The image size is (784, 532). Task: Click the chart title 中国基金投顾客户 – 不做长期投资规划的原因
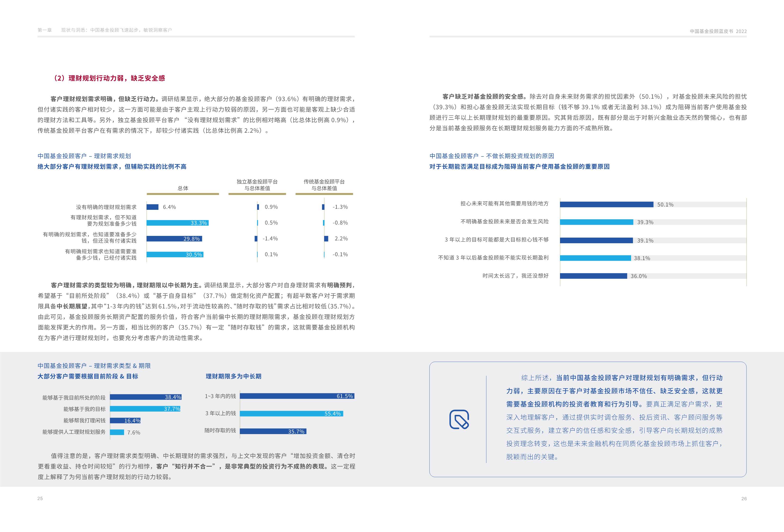tap(492, 156)
